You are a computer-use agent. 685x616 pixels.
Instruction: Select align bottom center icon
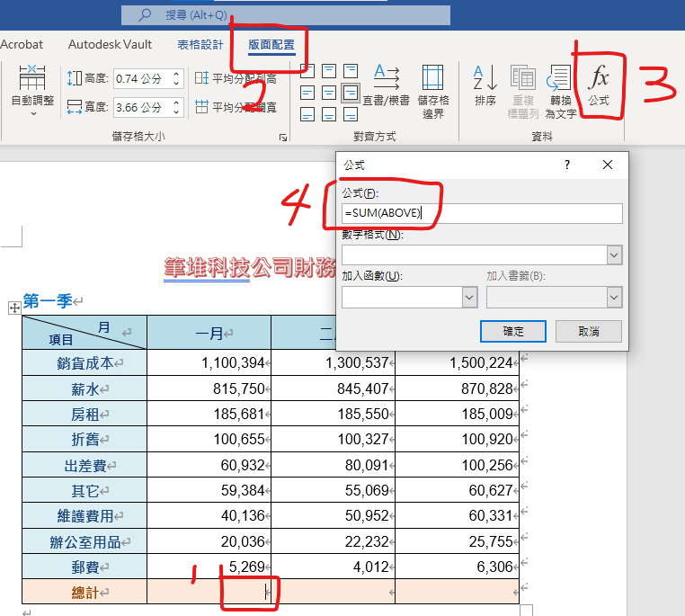click(x=329, y=114)
